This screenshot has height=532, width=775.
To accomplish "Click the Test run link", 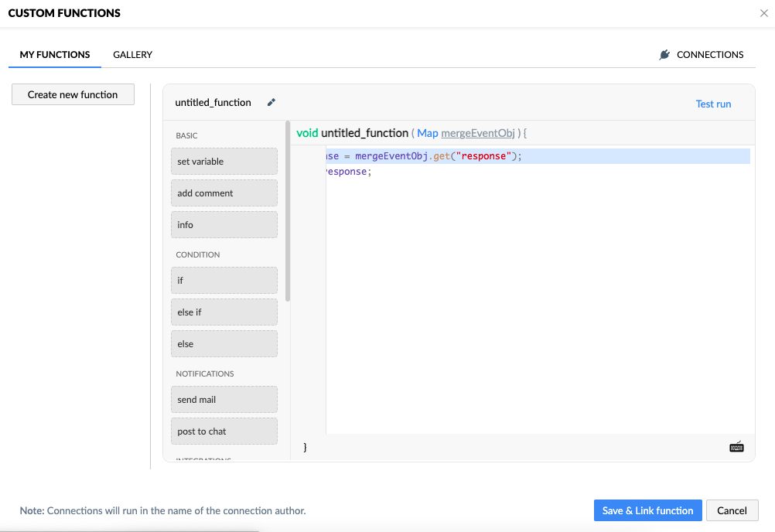I will (713, 104).
